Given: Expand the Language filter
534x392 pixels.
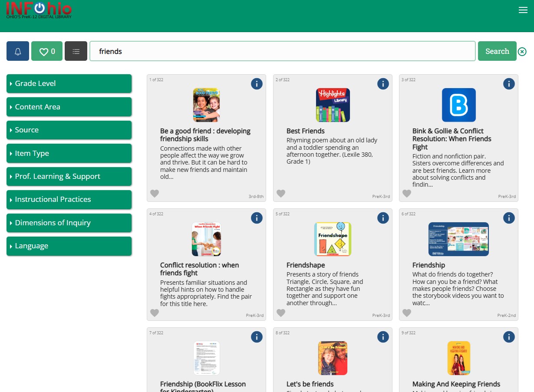Looking at the screenshot, I should [x=69, y=246].
